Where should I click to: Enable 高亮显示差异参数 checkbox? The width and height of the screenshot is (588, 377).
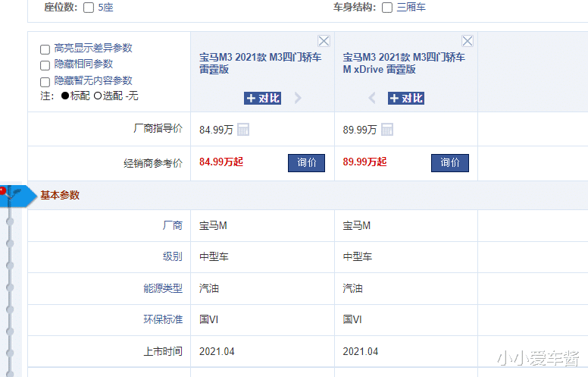(x=45, y=49)
